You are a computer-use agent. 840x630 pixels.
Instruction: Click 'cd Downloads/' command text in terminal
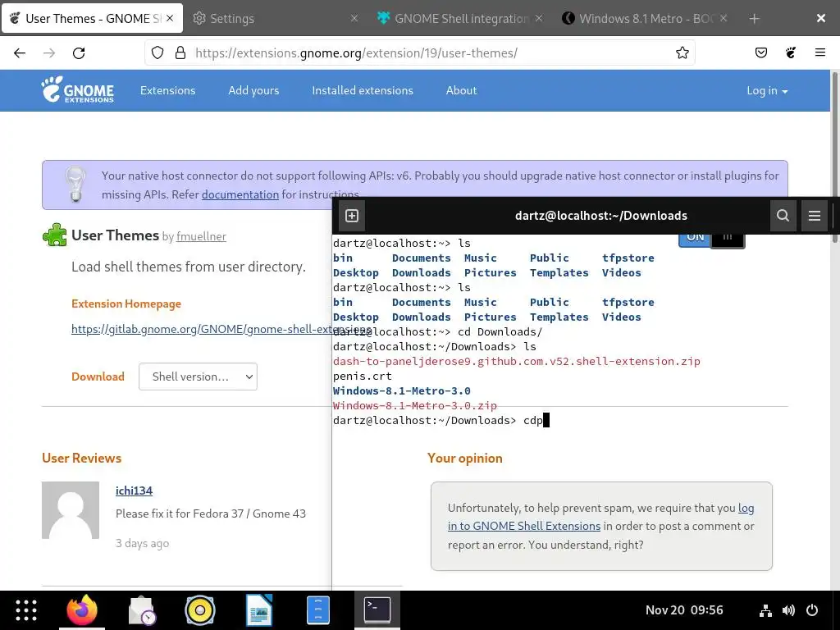(x=500, y=331)
